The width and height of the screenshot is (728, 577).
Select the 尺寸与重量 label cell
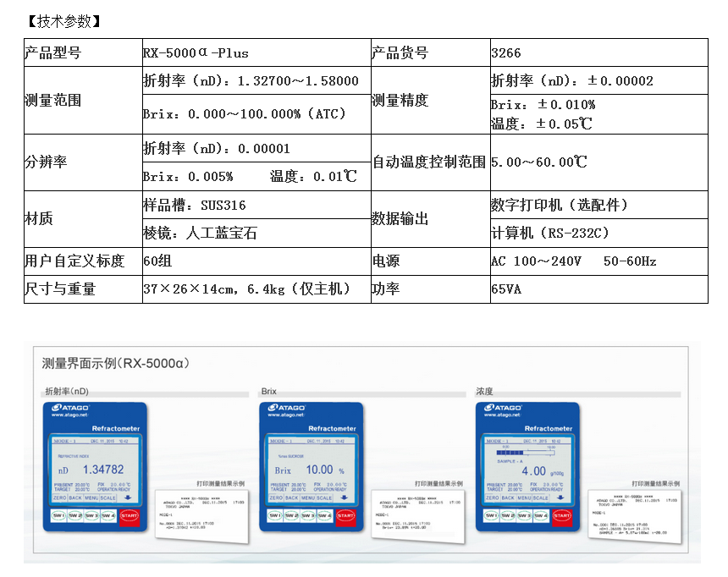[83, 289]
